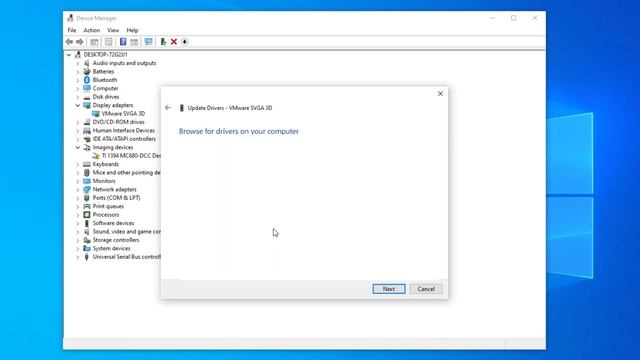
Task: Click the DVD/CD-ROM drives icon
Action: coord(87,122)
